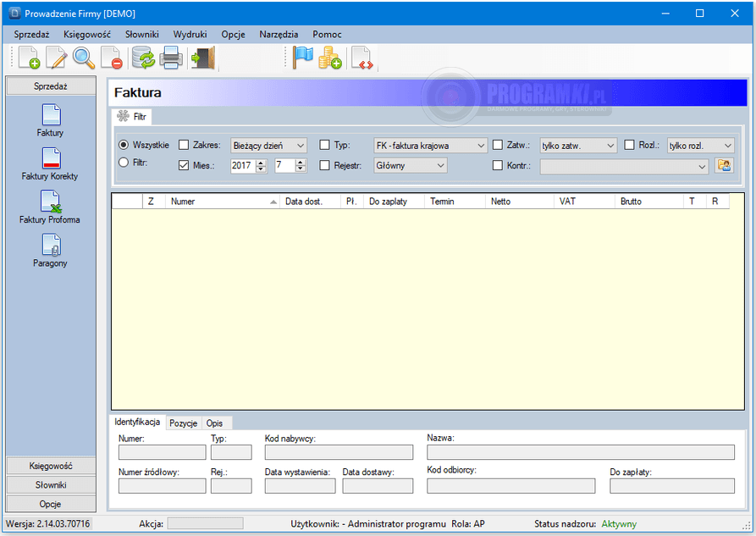
Task: Click the blue flag toolbar icon
Action: 303,58
